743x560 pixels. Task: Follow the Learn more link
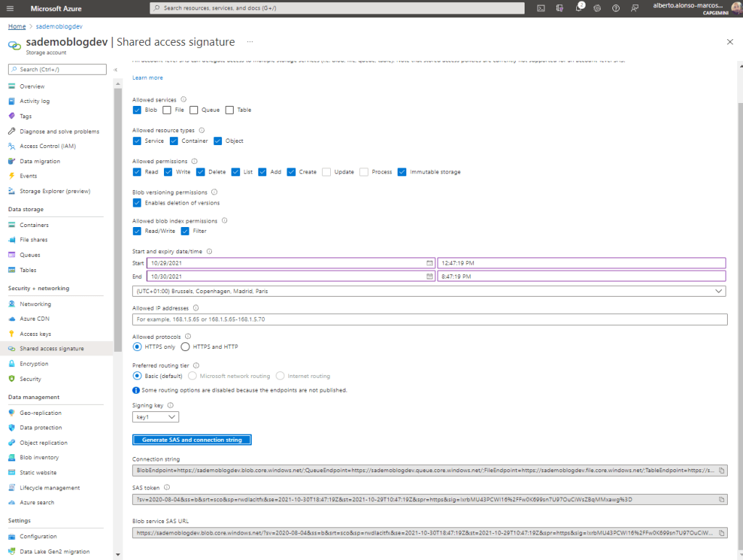coord(147,78)
